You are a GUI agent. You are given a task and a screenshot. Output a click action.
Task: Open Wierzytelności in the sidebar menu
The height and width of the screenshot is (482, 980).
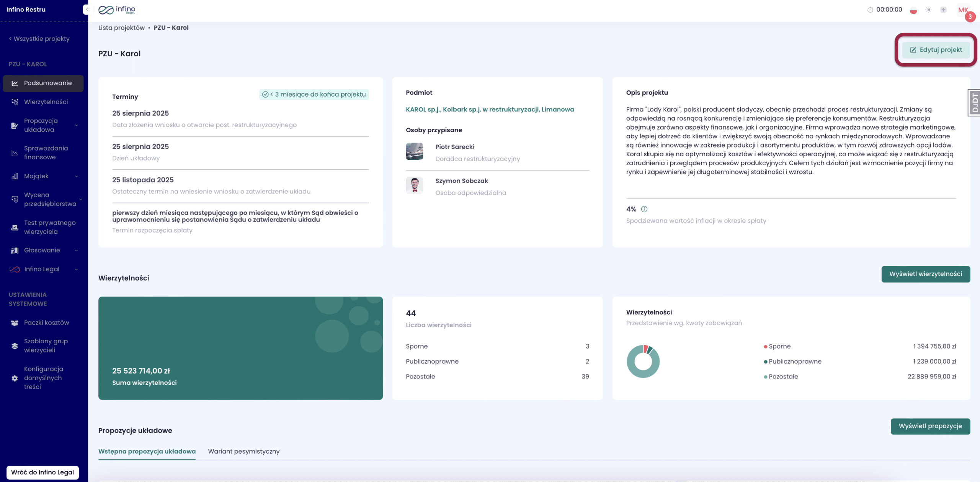coord(46,102)
